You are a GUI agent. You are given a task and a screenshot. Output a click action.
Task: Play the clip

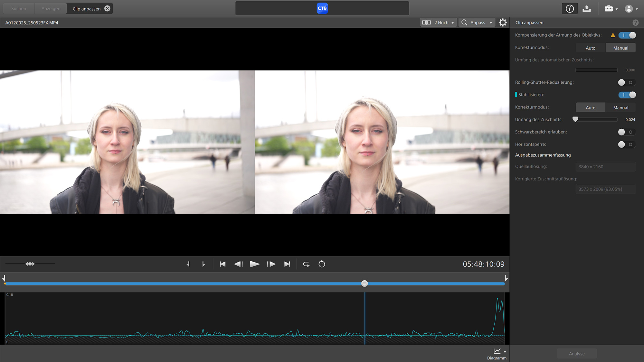click(x=255, y=264)
